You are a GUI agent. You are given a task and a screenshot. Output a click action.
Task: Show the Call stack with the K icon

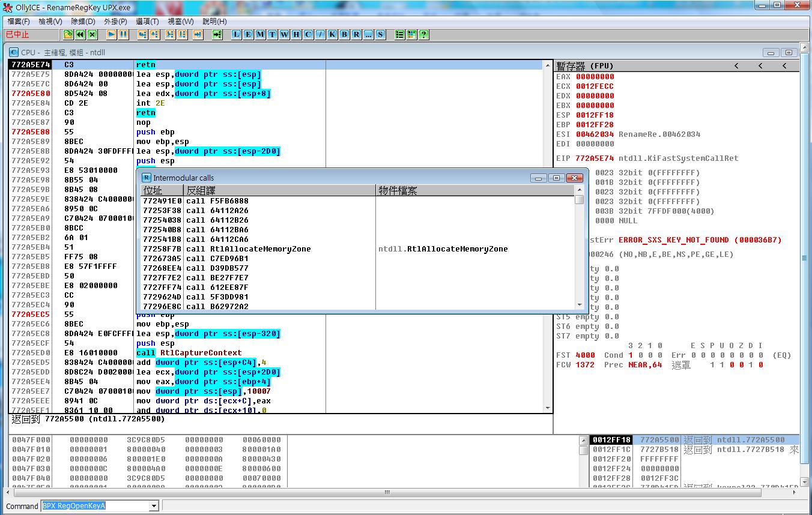point(333,35)
